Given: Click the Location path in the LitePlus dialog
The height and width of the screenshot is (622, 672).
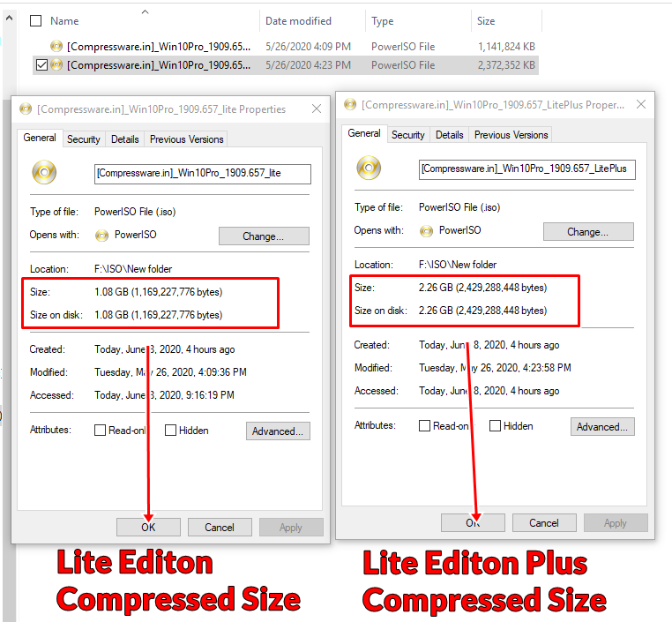Looking at the screenshot, I should 458,265.
